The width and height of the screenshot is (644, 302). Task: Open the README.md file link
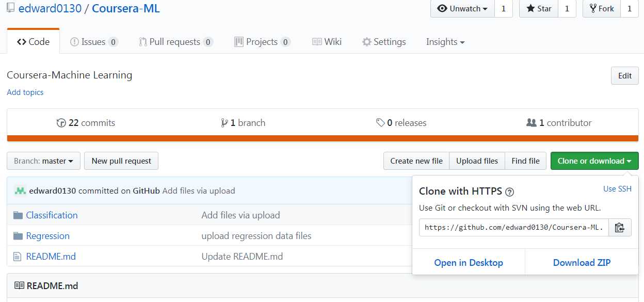click(51, 257)
